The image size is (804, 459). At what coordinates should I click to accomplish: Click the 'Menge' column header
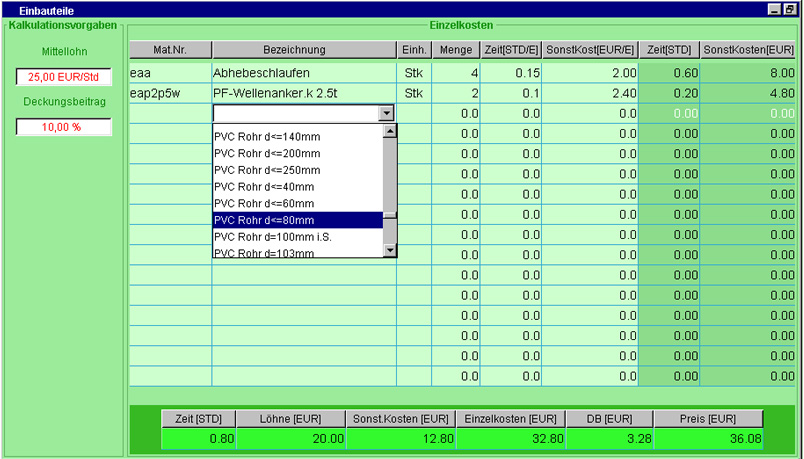pyautogui.click(x=456, y=50)
